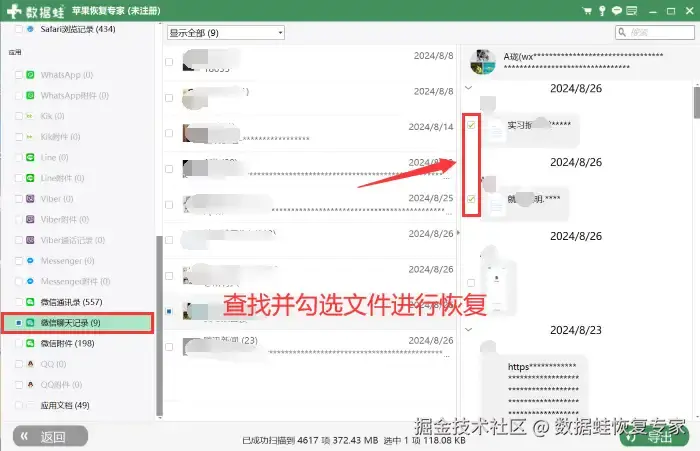Click the Viber附件 icon in sidebar
This screenshot has height=451, width=700.
pos(30,219)
